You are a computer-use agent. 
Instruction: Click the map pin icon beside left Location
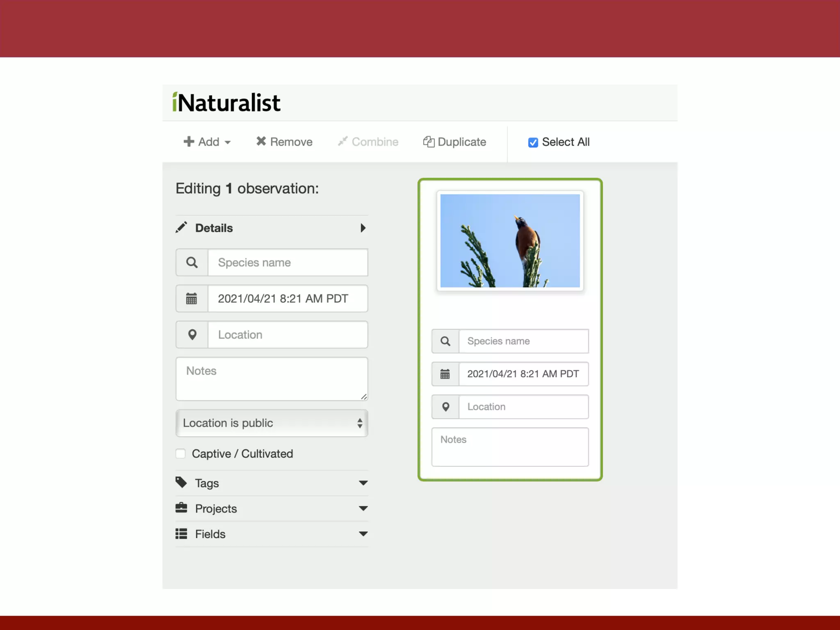(192, 335)
